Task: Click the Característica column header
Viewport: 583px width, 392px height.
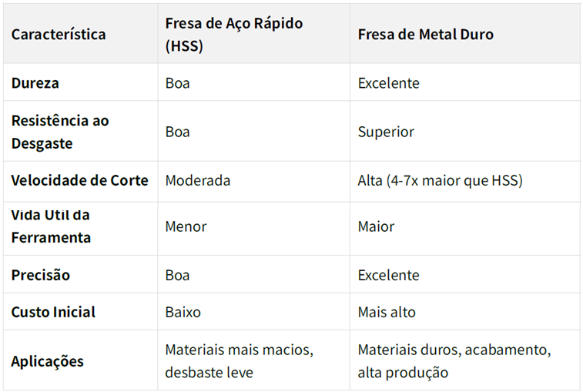Action: click(x=59, y=35)
